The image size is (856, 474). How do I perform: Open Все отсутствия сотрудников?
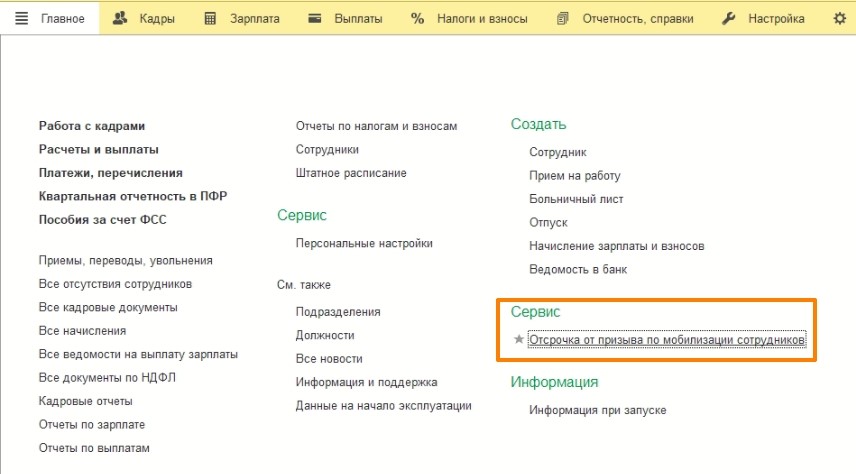tap(115, 284)
